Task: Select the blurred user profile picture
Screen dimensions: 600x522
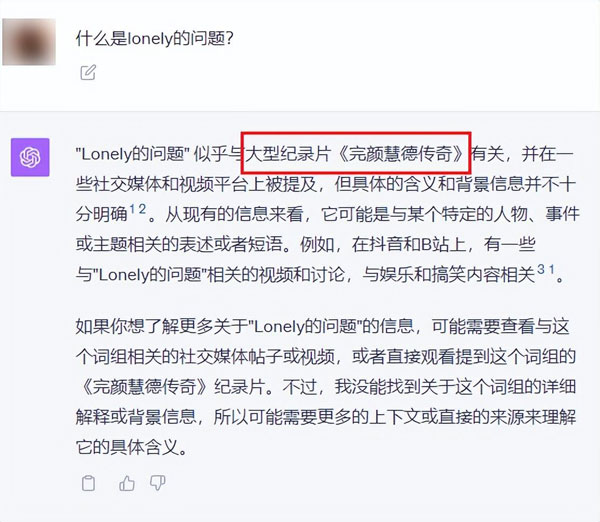Action: tap(29, 42)
